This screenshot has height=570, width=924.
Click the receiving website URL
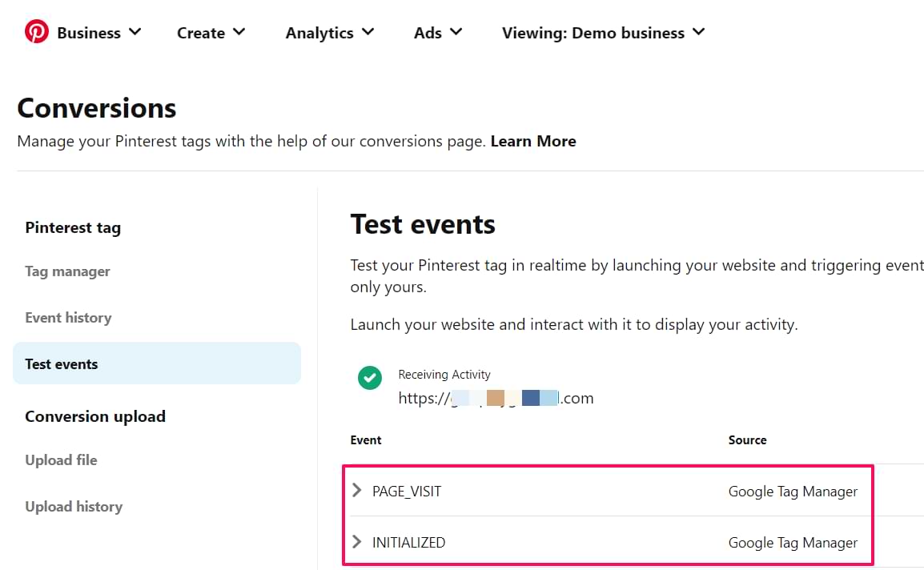496,398
